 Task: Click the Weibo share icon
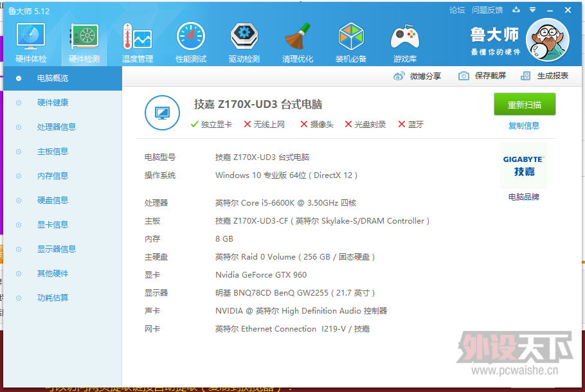point(399,76)
